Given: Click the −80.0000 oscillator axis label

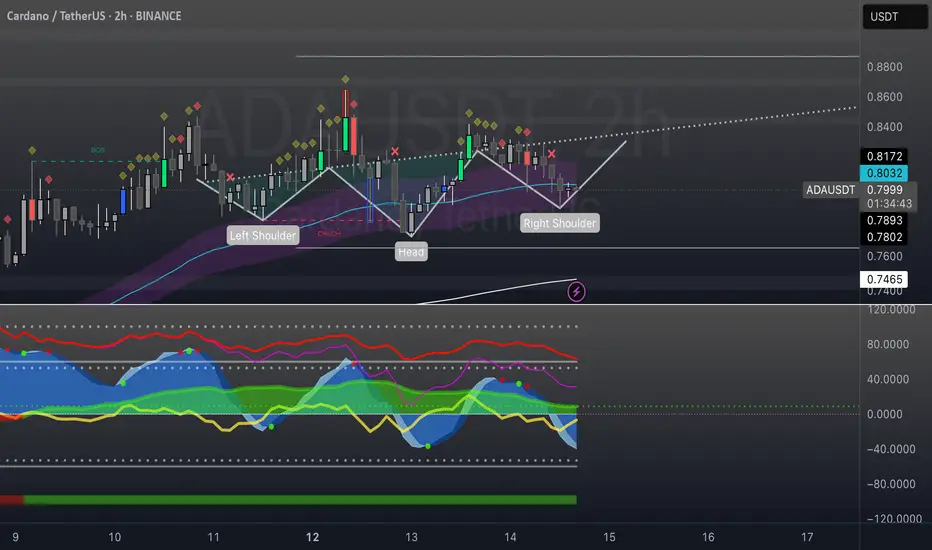Looking at the screenshot, I should point(890,485).
